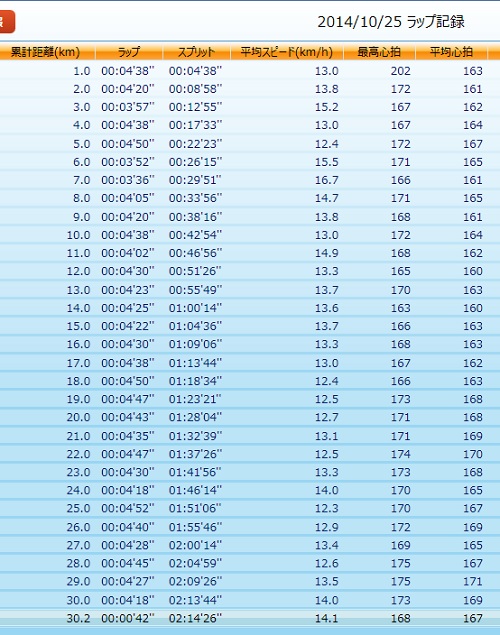
Task: Select lap time 00:04'52"
Action: click(x=128, y=508)
